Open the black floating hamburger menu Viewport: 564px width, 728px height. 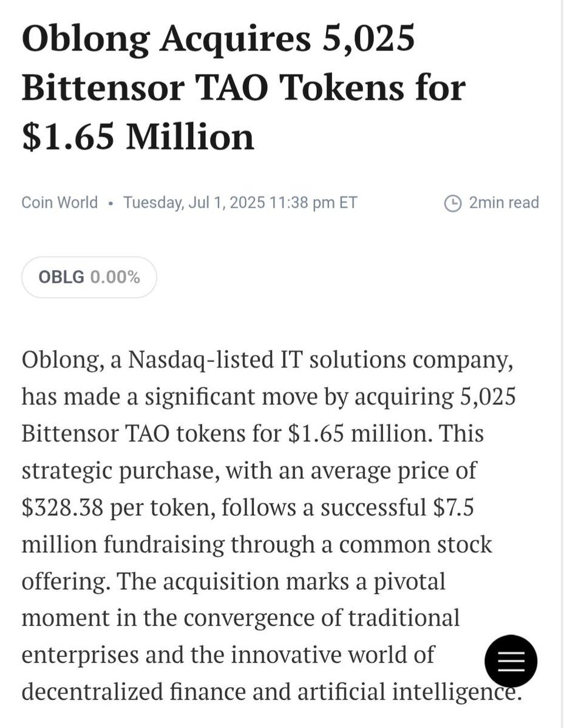(511, 661)
